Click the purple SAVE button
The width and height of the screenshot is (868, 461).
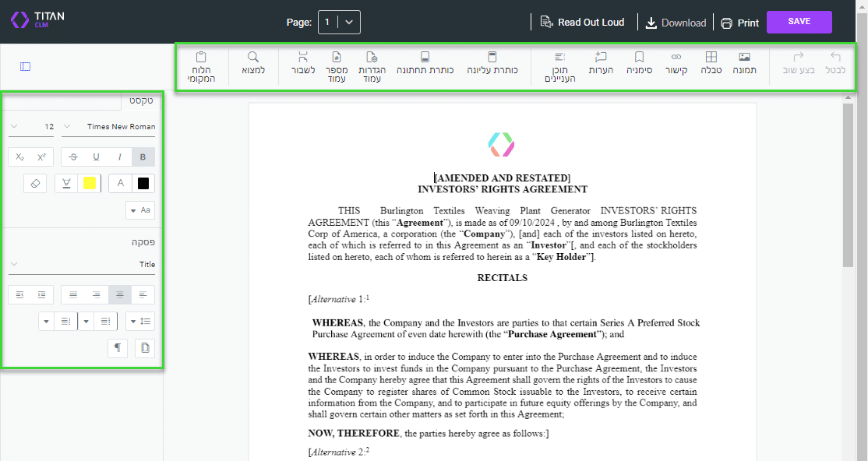point(799,22)
